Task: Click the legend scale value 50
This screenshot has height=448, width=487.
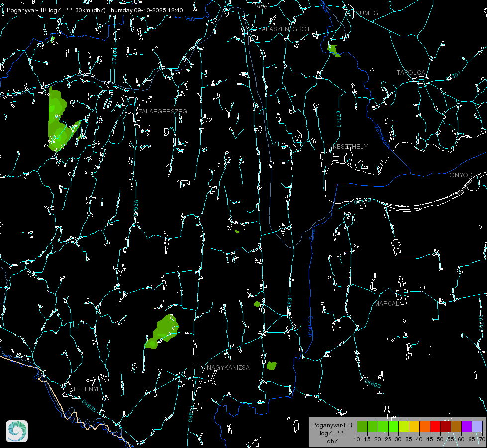Action: pyautogui.click(x=440, y=440)
